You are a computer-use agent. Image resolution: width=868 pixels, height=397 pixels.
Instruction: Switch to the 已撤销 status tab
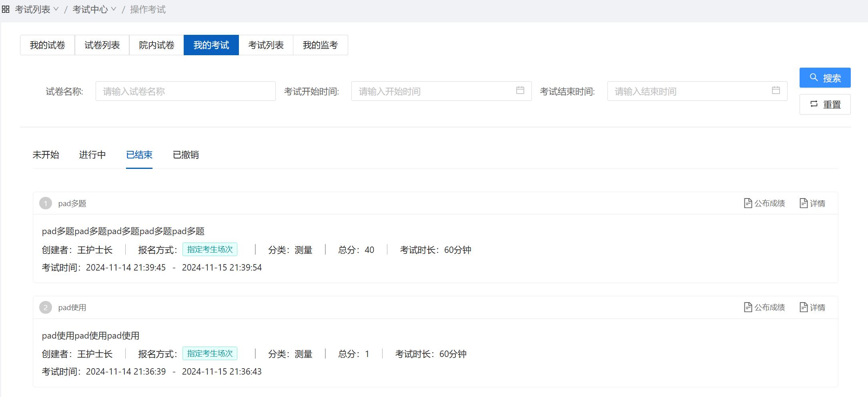(x=186, y=155)
